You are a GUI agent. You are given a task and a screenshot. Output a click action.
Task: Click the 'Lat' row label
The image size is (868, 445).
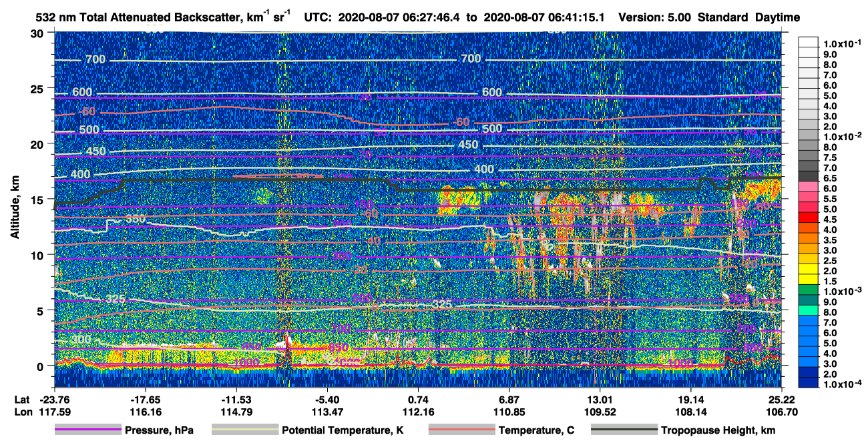[22, 400]
